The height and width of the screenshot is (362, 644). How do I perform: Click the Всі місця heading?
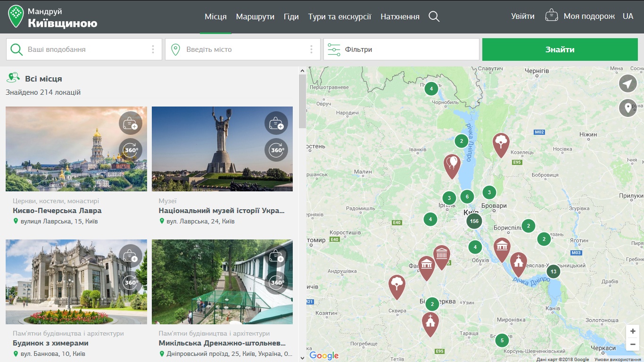pyautogui.click(x=43, y=79)
